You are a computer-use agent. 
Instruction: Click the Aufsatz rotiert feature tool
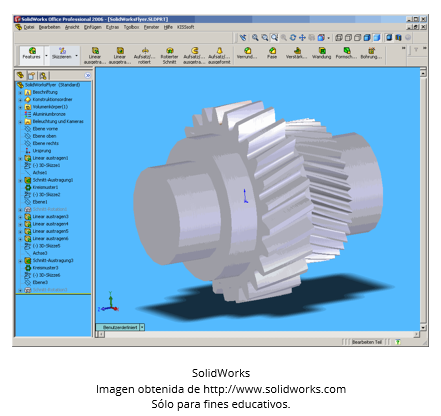click(x=145, y=55)
